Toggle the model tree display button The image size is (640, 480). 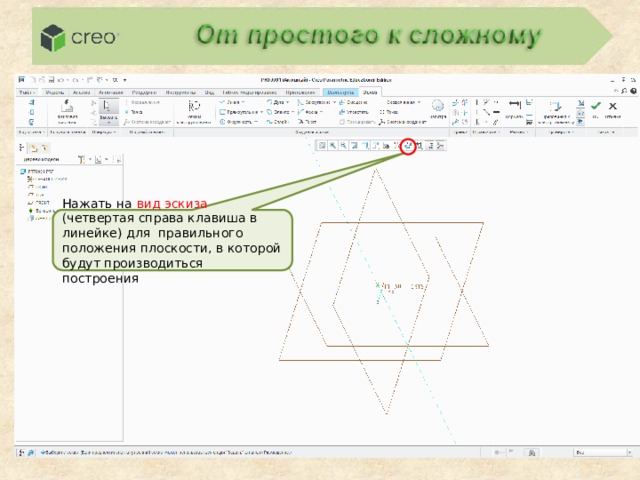[x=22, y=148]
